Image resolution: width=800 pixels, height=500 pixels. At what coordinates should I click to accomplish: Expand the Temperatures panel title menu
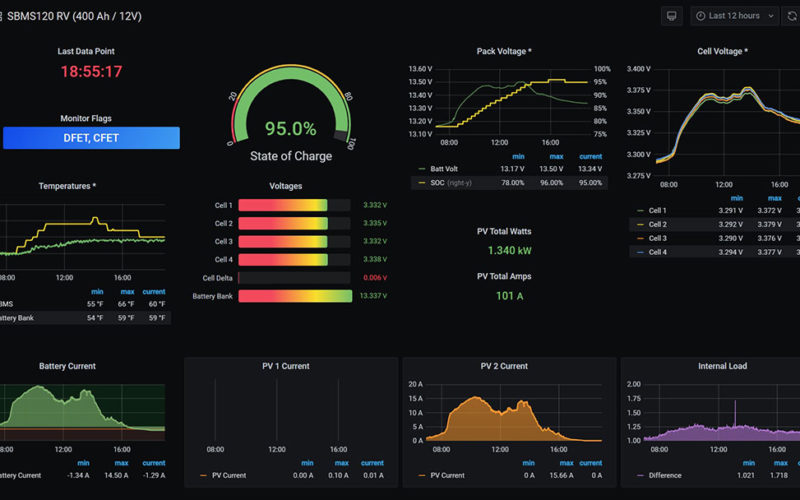click(67, 186)
